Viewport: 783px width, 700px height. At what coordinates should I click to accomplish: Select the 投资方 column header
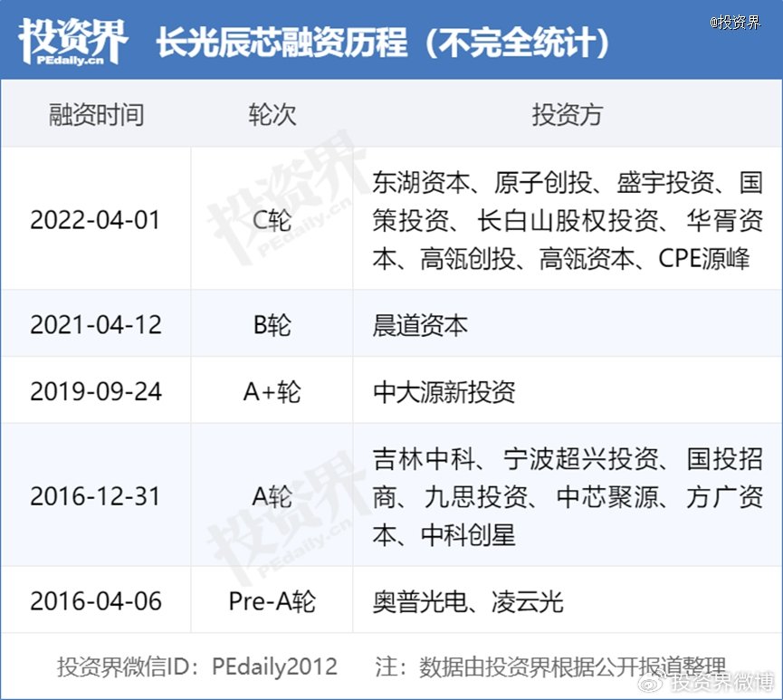tap(568, 115)
